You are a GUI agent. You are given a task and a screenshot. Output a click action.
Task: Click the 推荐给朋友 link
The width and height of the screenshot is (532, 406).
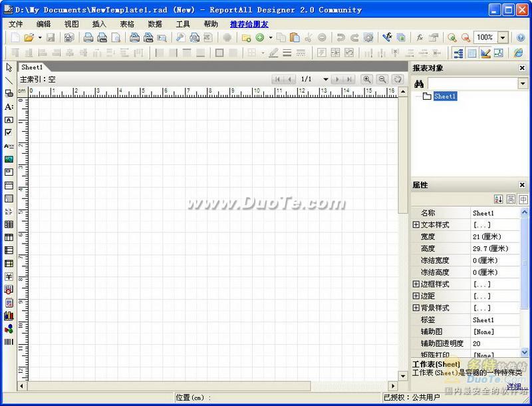tap(249, 24)
